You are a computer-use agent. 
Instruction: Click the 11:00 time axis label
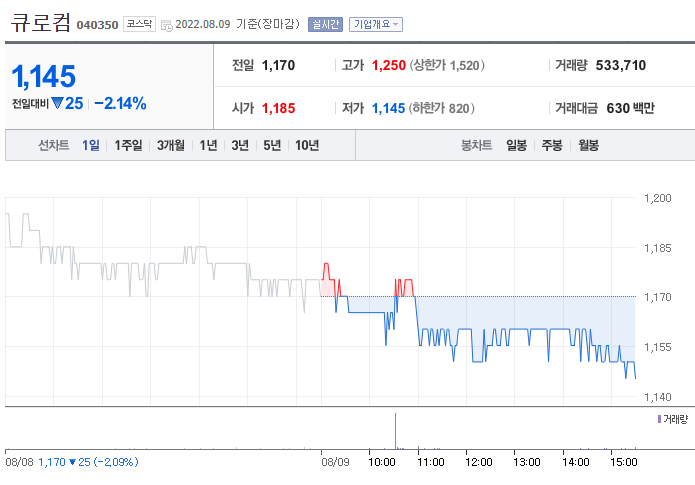(430, 462)
